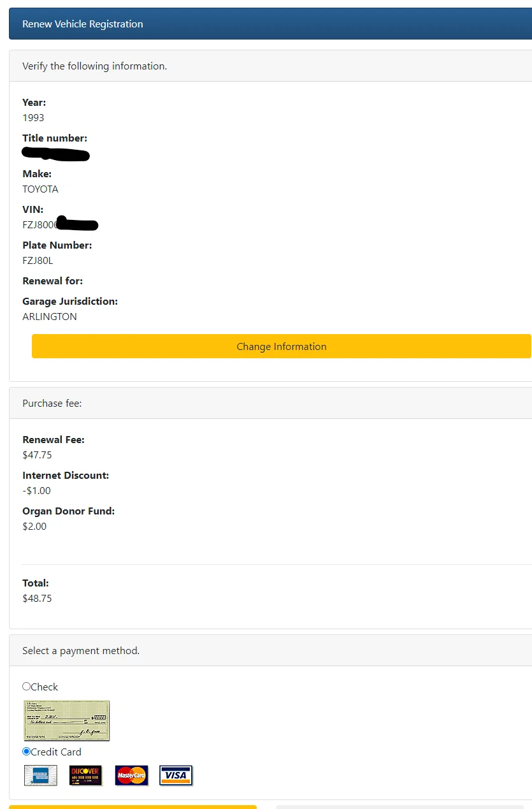Click the 'Select a payment method.' header
The image size is (532, 809).
pyautogui.click(x=270, y=650)
